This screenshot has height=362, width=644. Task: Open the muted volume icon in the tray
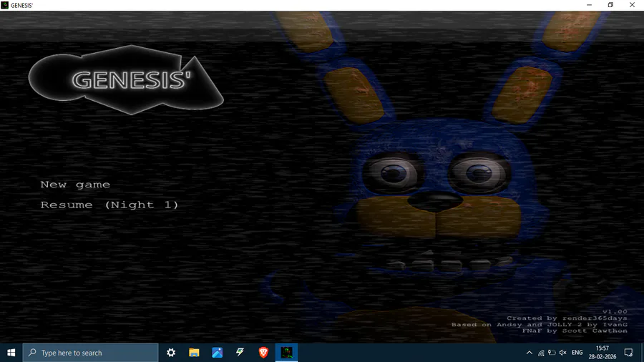click(563, 353)
